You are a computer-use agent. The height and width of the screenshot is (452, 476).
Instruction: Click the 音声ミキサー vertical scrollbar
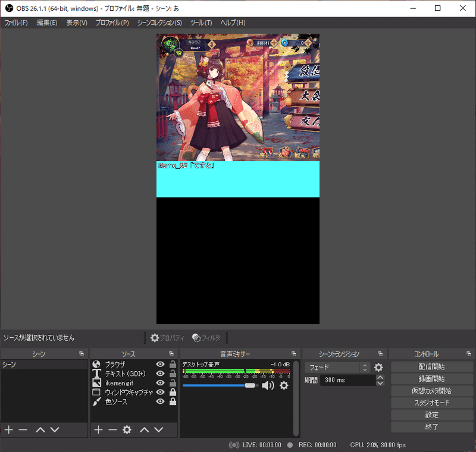296,398
